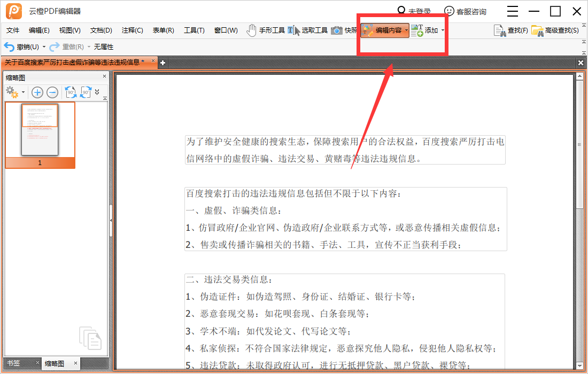Image resolution: width=588 pixels, height=374 pixels.
Task: Click the document vertical scrollbar thumb
Action: [x=580, y=145]
